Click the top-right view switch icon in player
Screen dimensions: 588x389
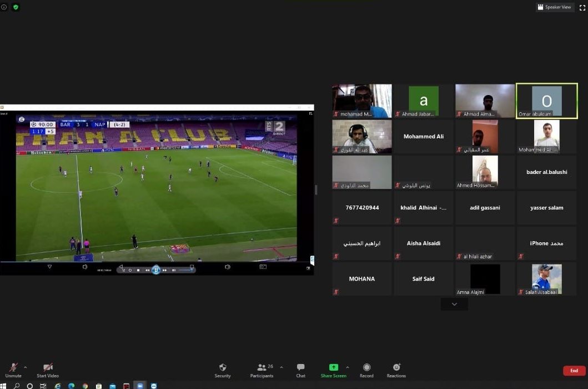click(x=310, y=113)
